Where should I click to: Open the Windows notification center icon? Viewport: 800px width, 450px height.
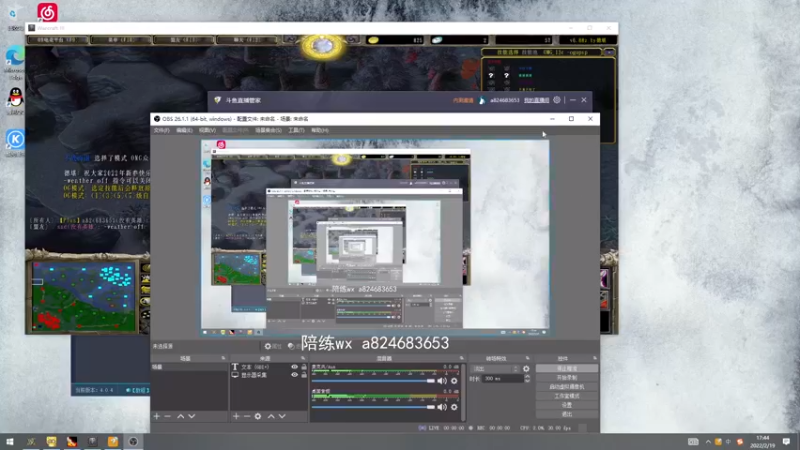pos(786,442)
